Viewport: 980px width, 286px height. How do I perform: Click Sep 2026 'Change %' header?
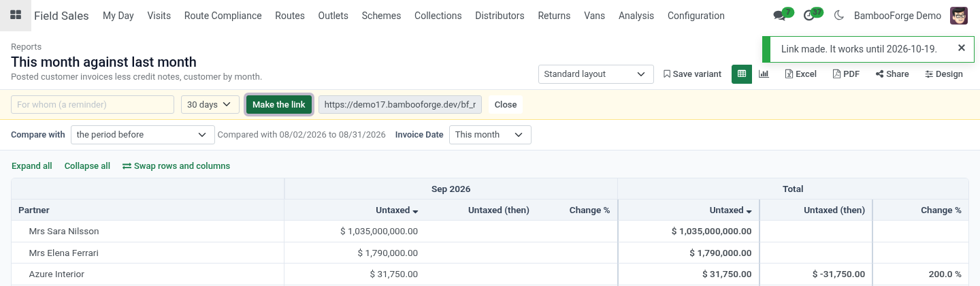589,210
